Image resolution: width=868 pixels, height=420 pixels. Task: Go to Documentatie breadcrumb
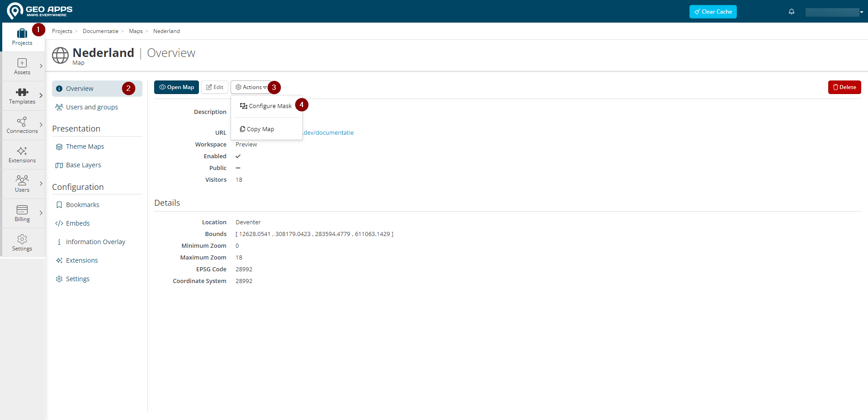[x=100, y=31]
